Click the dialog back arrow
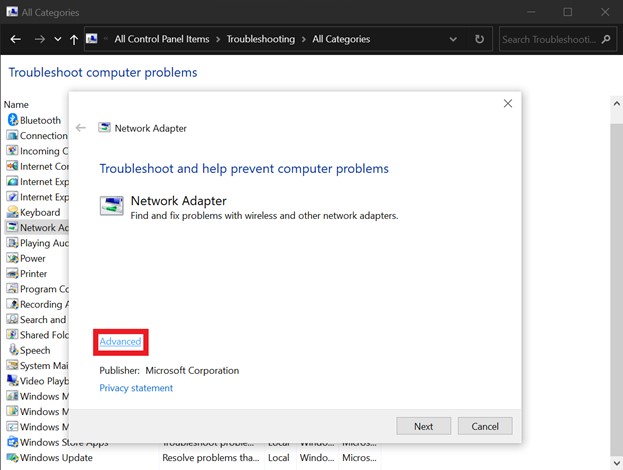Image resolution: width=623 pixels, height=470 pixels. coord(81,128)
